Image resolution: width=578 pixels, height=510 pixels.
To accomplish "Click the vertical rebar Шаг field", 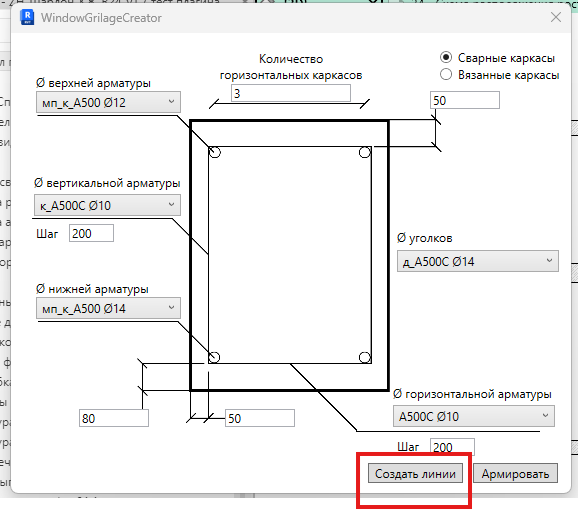I will (91, 233).
